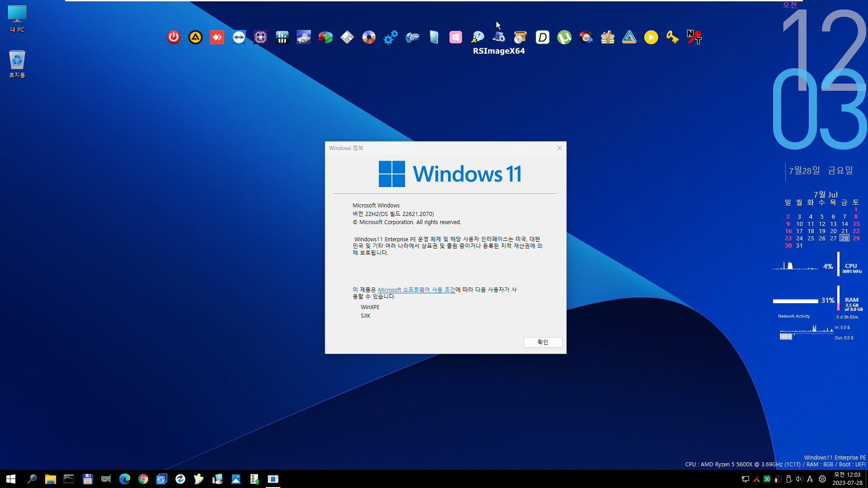Open the box with disc installer dock icon
This screenshot has height=488, width=868.
point(521,37)
